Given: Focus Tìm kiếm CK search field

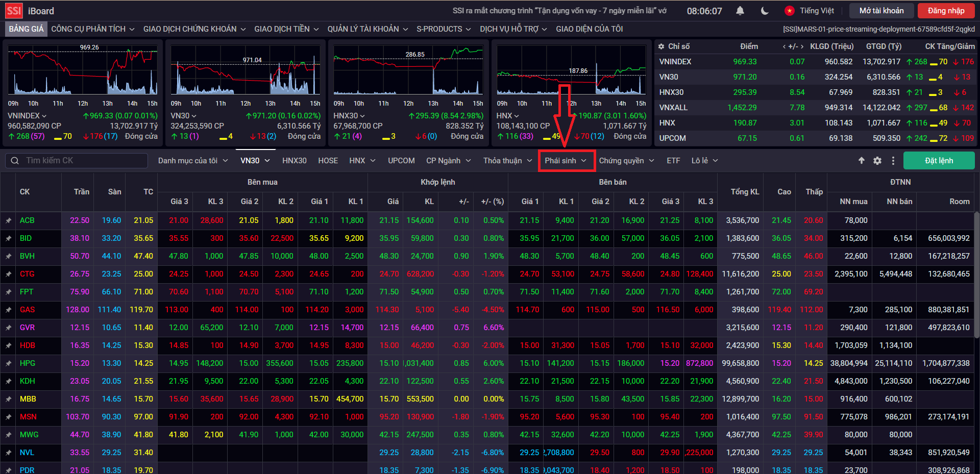Looking at the screenshot, I should coord(77,161).
